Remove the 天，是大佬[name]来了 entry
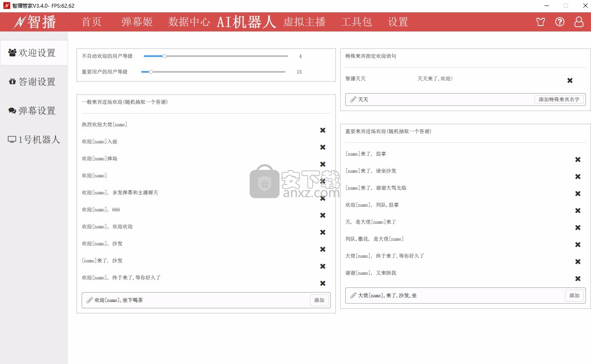 pos(578,227)
